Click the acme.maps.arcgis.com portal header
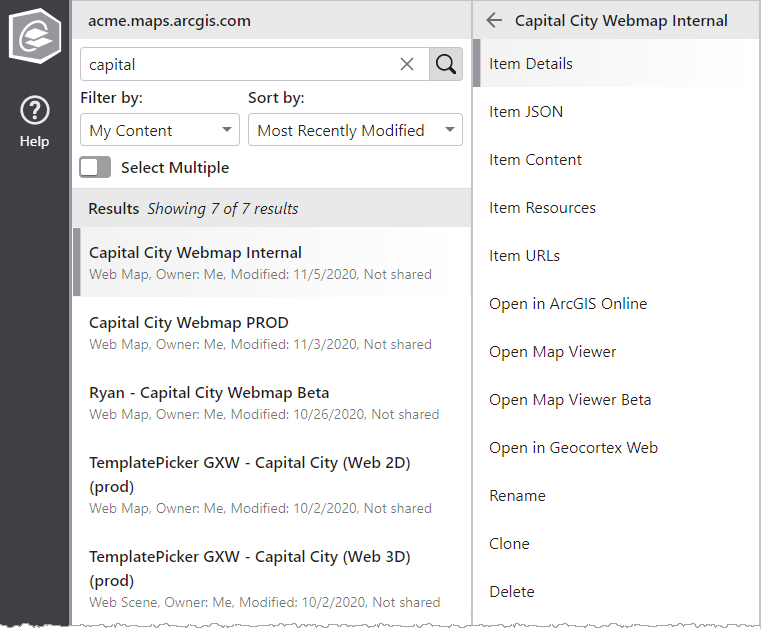The image size is (761, 629). point(169,21)
